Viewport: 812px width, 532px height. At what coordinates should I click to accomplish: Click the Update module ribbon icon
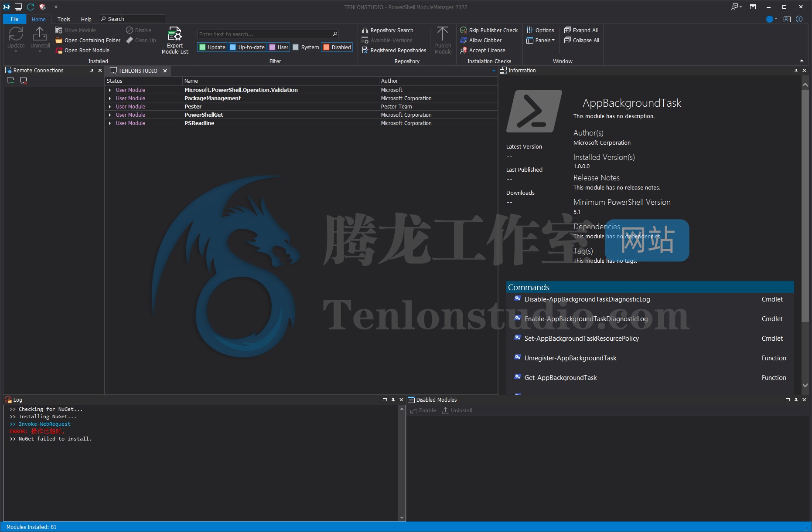click(16, 38)
